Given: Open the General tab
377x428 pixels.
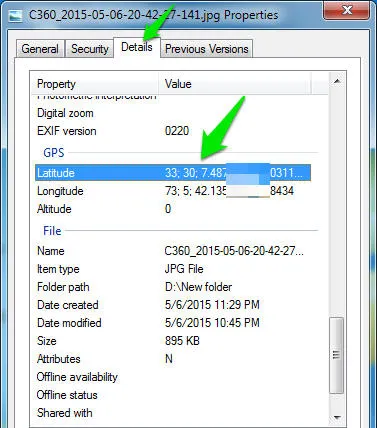Looking at the screenshot, I should (40, 49).
